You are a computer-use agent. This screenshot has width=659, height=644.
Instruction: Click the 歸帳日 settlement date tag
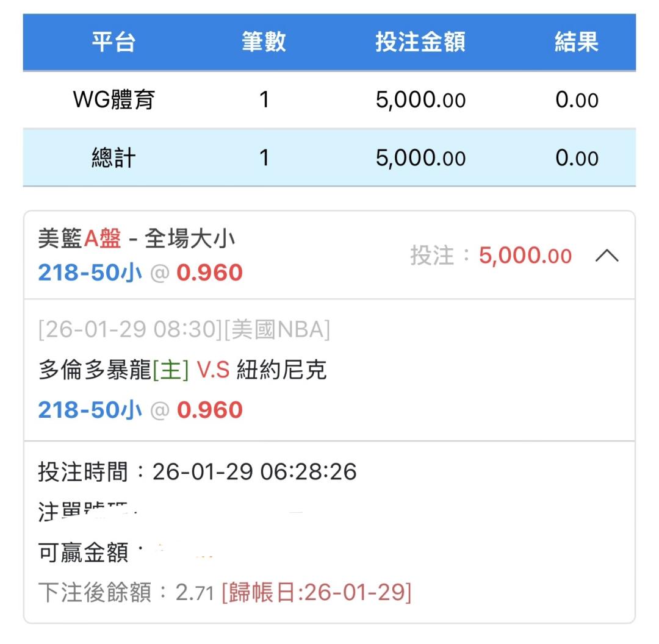click(x=316, y=592)
